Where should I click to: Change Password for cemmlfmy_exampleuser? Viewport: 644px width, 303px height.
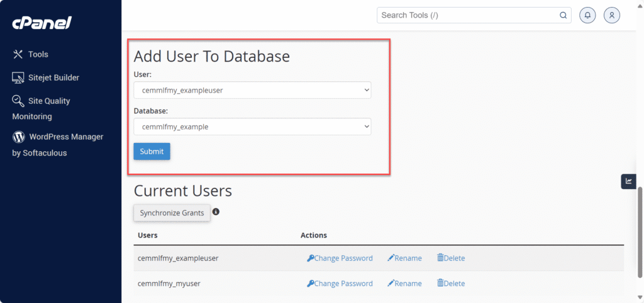340,258
